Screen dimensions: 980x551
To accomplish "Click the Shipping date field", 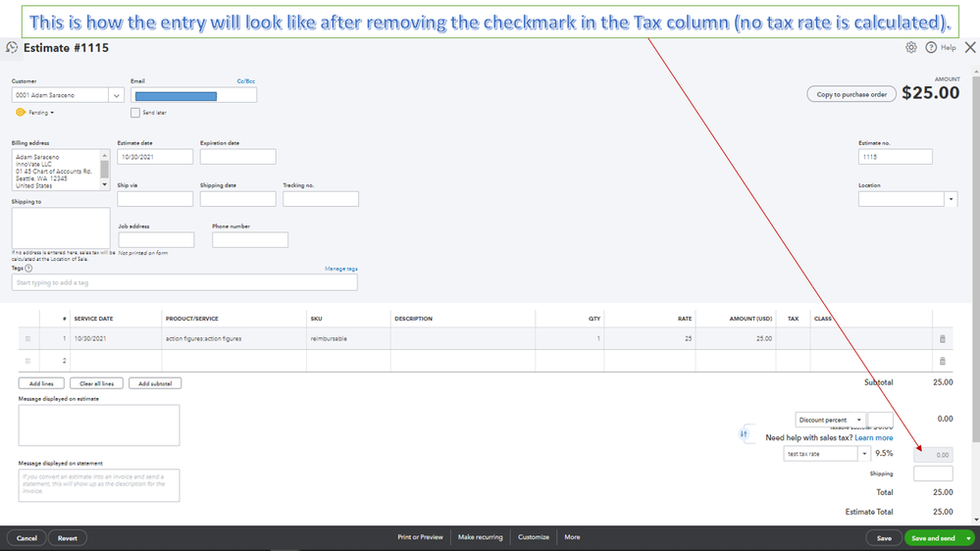I will (x=238, y=199).
